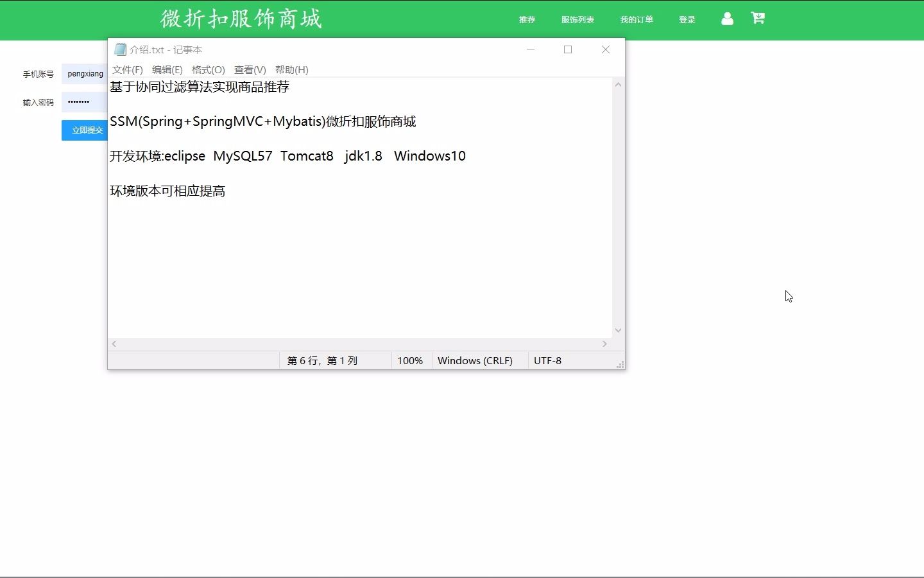Submit the login form with 立即提交
This screenshot has height=578, width=924.
point(85,130)
